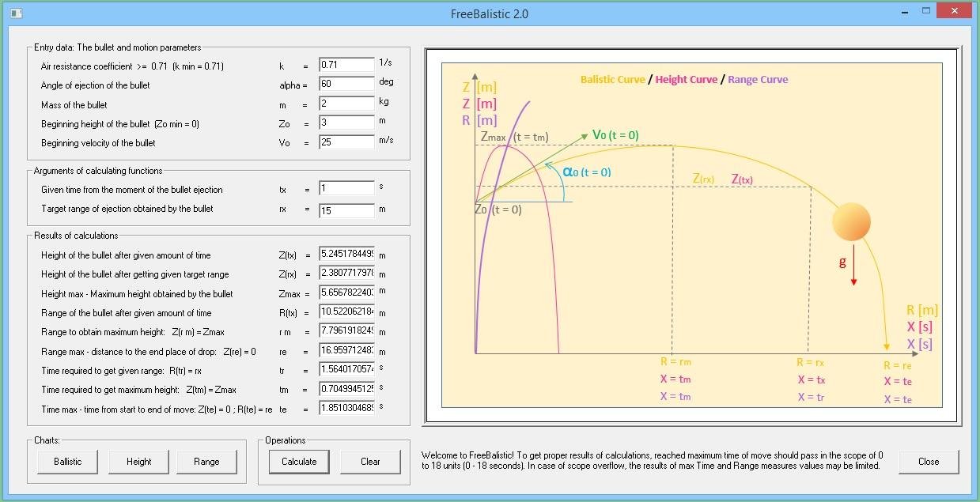
Task: Click the FreeBalistic window title bar icon
Action: click(17, 13)
